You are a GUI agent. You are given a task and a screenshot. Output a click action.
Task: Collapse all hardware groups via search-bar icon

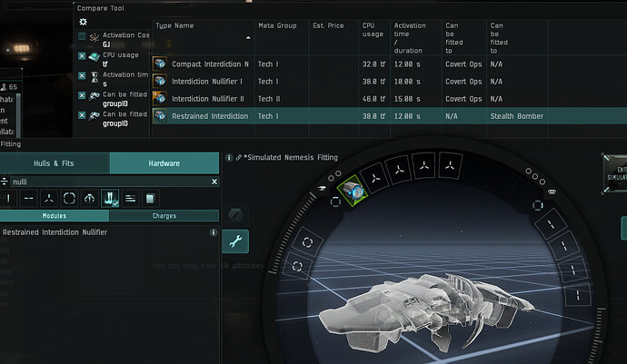point(4,182)
